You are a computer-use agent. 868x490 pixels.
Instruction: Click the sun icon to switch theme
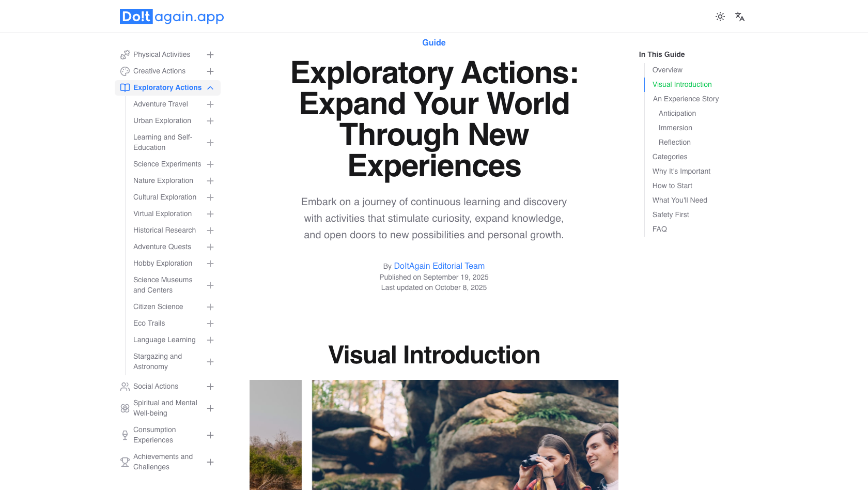tap(720, 17)
